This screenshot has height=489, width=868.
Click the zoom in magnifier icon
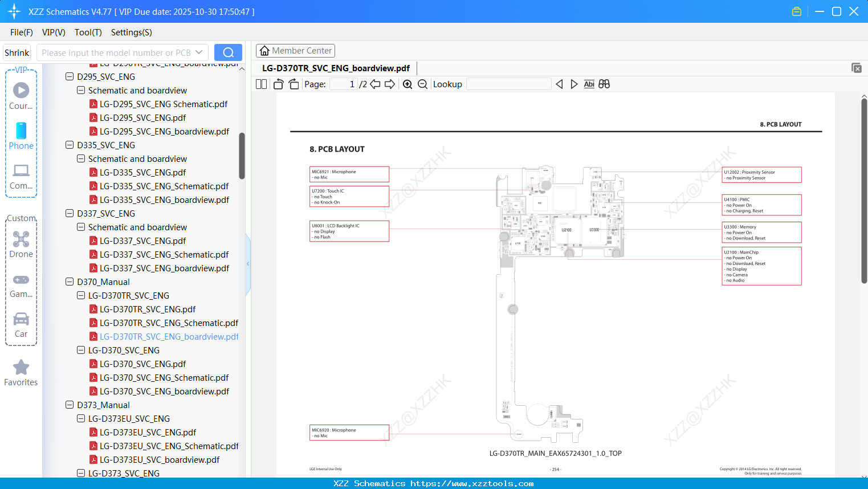click(x=407, y=84)
